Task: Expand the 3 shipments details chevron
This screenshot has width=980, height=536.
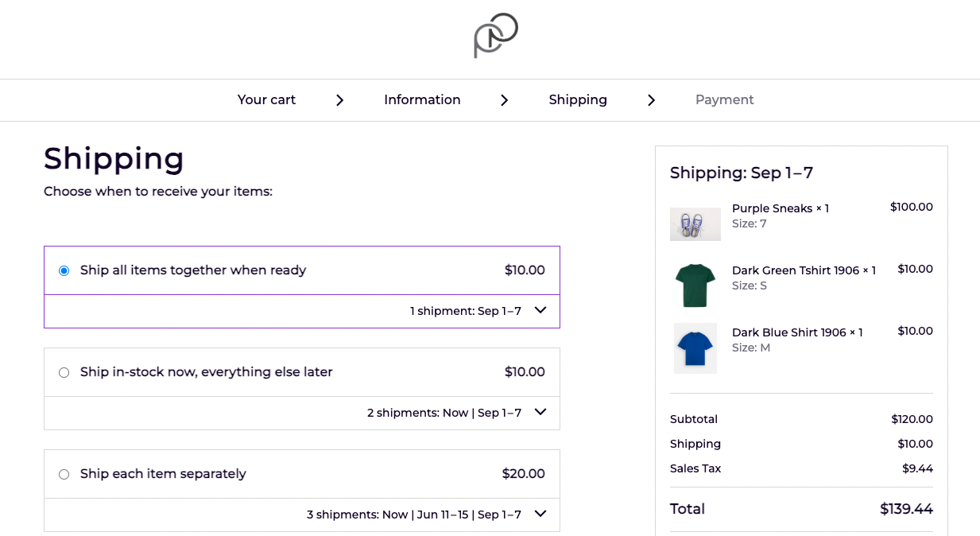Action: click(540, 515)
